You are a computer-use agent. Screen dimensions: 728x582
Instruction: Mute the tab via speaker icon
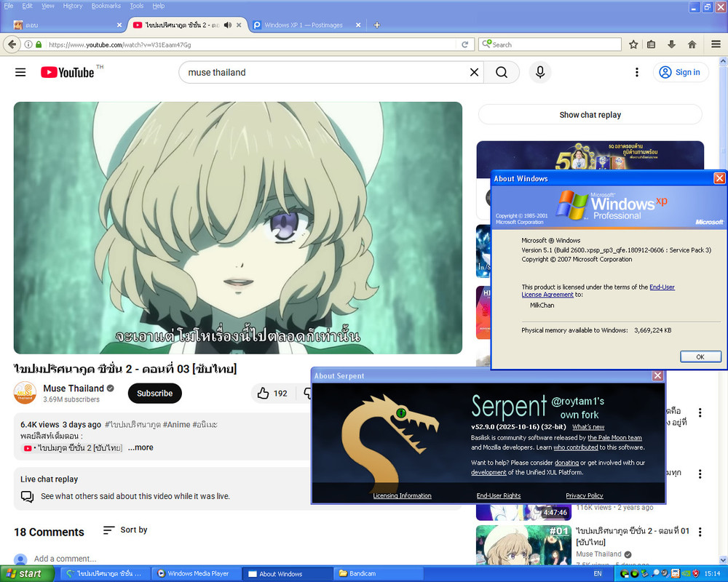point(227,25)
